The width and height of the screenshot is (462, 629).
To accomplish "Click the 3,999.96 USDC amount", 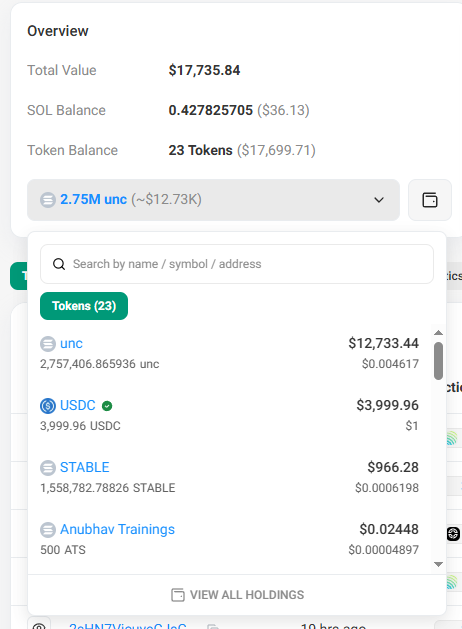I will [80, 426].
